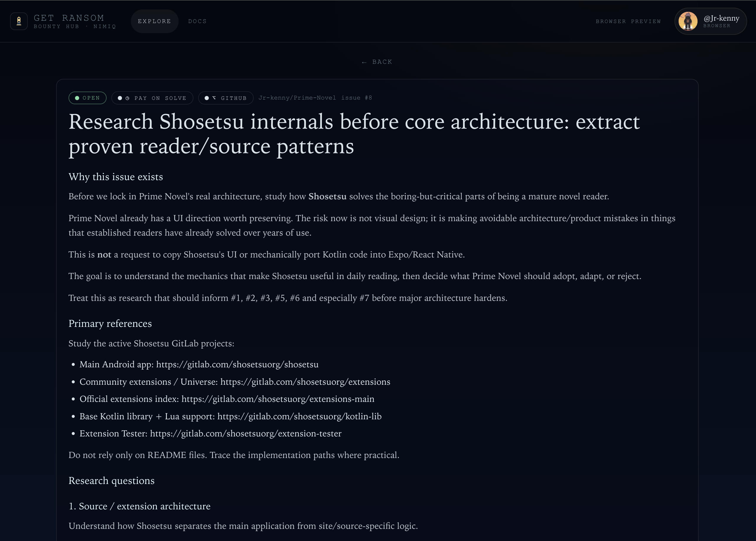
Task: Click 'Study the active Shosetsu GitLab projects:' line
Action: 151,343
